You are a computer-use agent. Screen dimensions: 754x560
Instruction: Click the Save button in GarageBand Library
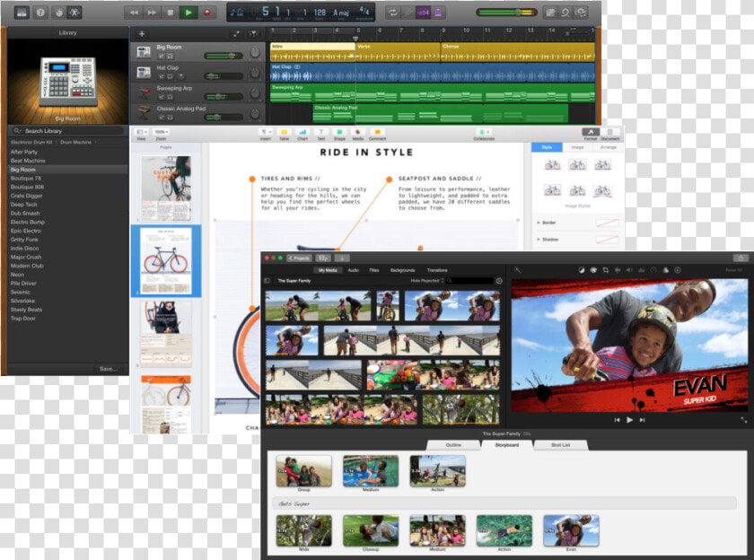tap(109, 369)
